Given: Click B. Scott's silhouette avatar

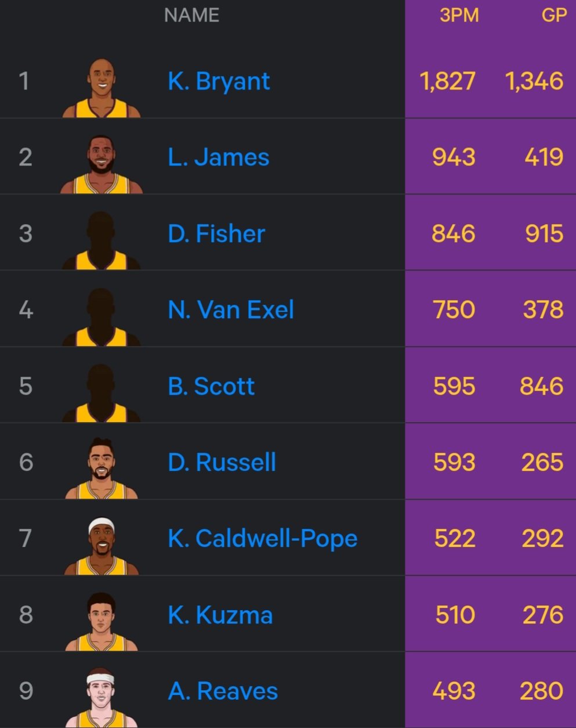Looking at the screenshot, I should pyautogui.click(x=102, y=393).
